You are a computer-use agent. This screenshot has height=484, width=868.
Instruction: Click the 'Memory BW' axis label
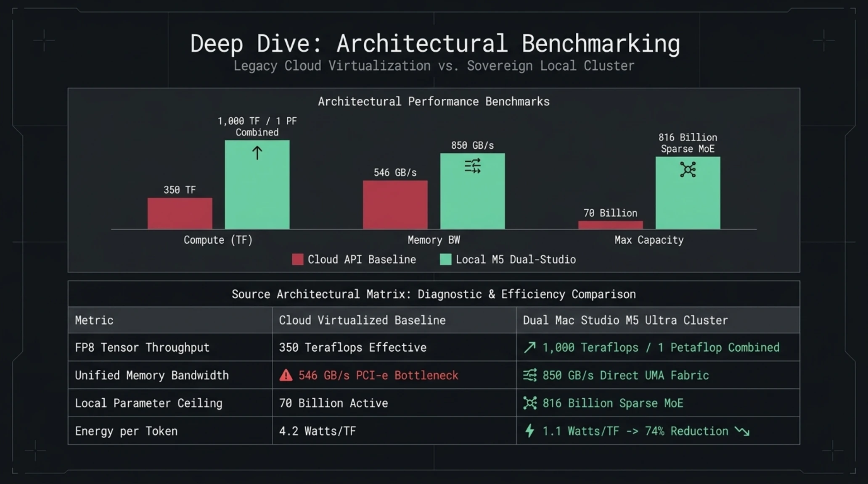434,240
